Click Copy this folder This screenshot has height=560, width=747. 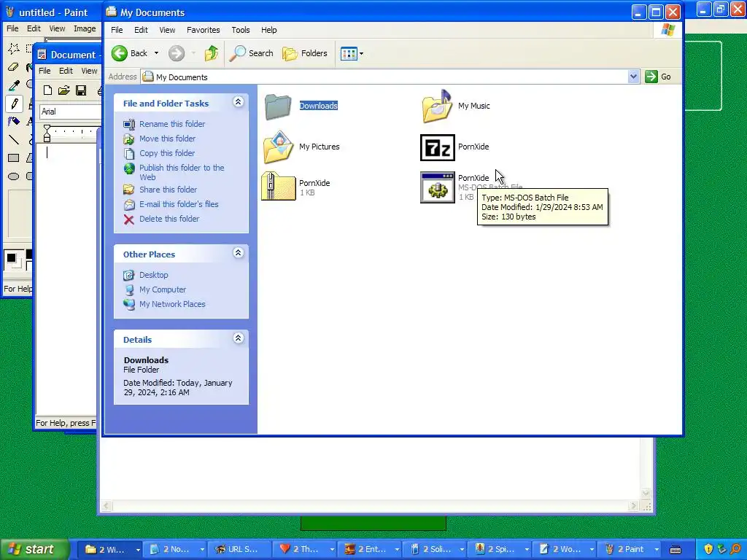pos(167,153)
